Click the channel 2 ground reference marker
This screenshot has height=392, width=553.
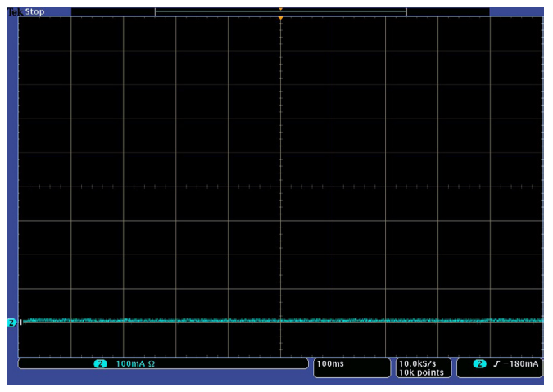click(11, 322)
